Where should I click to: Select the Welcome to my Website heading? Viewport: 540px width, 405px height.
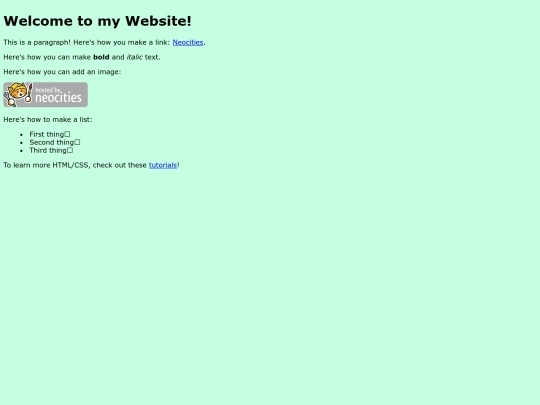pyautogui.click(x=97, y=21)
